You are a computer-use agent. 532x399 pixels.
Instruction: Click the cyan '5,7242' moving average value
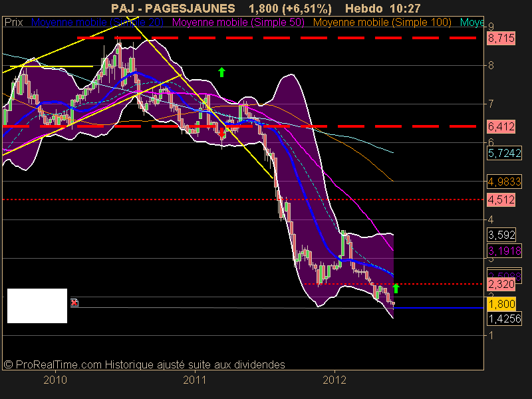click(x=504, y=154)
